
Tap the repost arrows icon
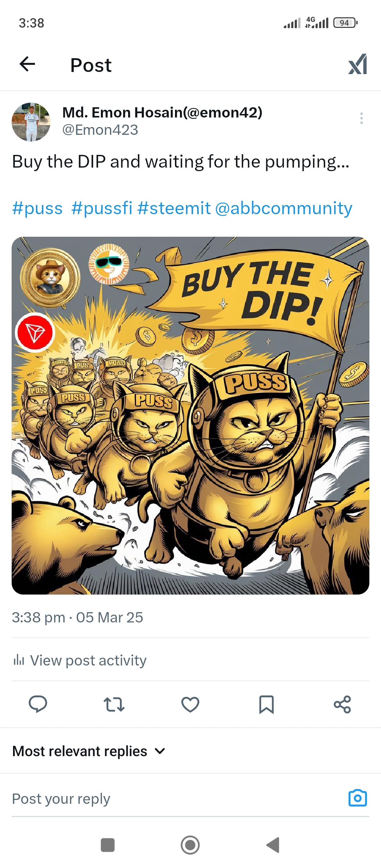point(114,704)
